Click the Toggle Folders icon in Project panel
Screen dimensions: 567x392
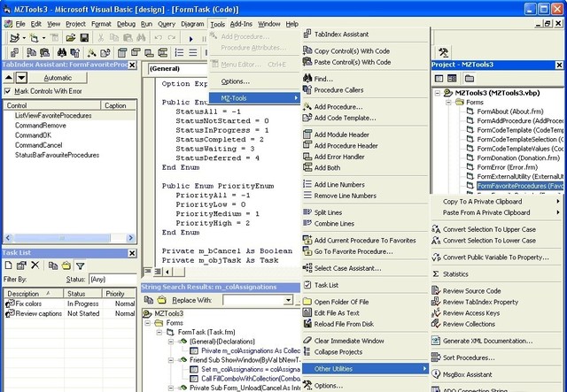point(470,79)
